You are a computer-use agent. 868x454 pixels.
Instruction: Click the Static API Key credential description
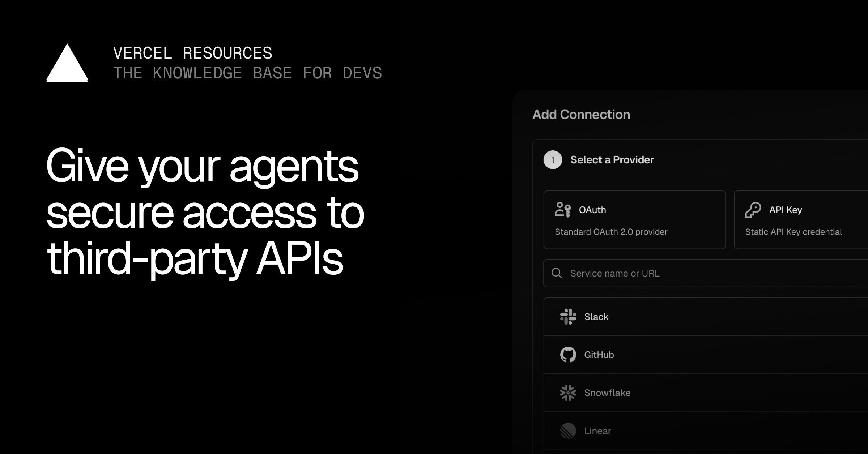[x=793, y=232]
